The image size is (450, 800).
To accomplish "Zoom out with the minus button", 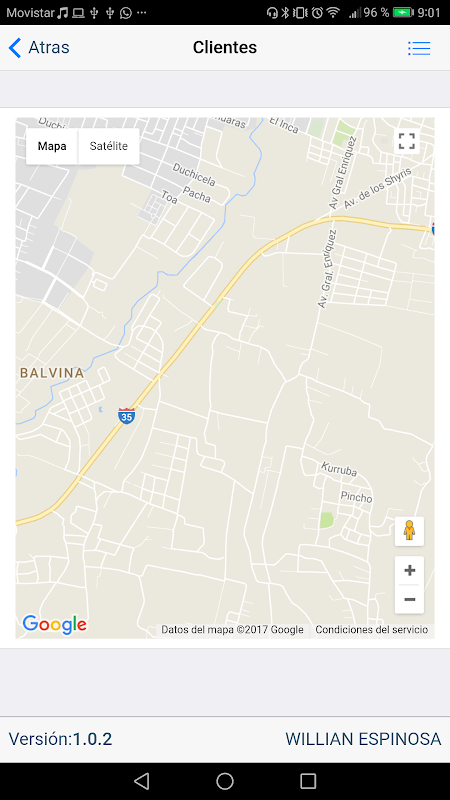I will click(409, 599).
